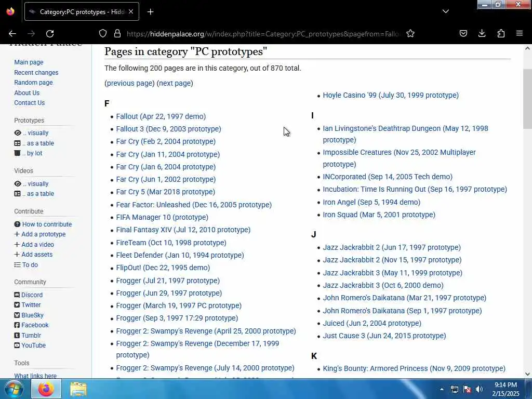
Task: Bookmark this page with the star icon
Action: [x=410, y=33]
